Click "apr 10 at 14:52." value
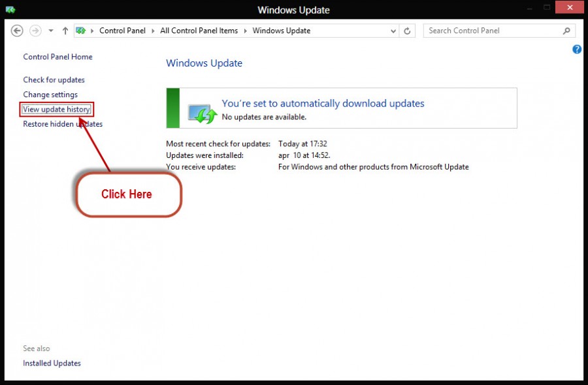Image resolution: width=588 pixels, height=385 pixels. 304,155
